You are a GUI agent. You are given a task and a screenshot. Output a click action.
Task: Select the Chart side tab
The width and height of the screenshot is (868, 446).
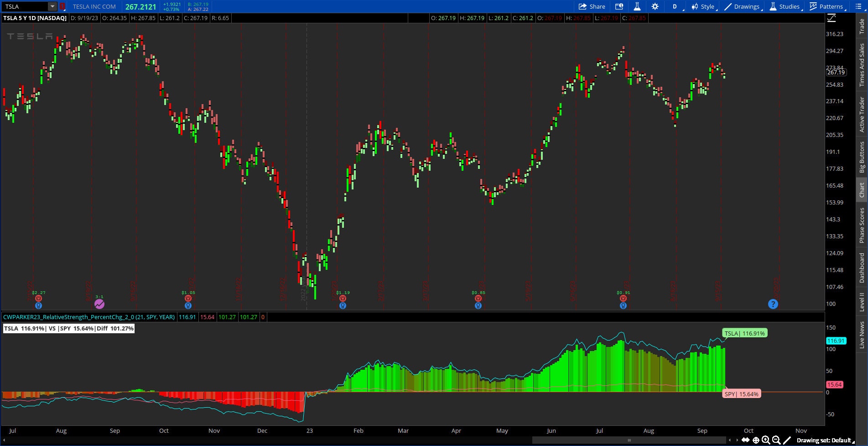[x=862, y=190]
